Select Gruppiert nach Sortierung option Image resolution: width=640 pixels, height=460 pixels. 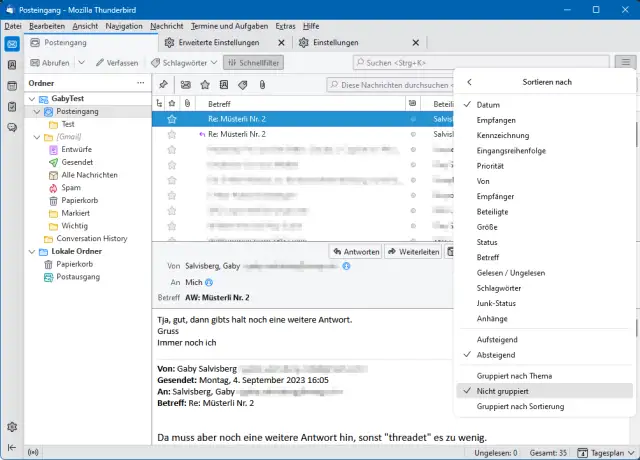coord(520,406)
